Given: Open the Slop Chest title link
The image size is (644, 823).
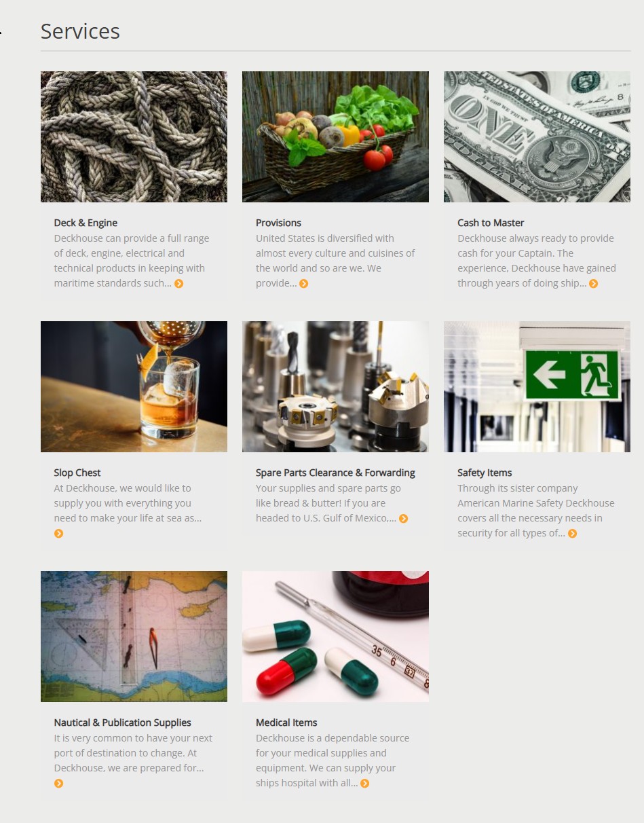Looking at the screenshot, I should pyautogui.click(x=77, y=473).
